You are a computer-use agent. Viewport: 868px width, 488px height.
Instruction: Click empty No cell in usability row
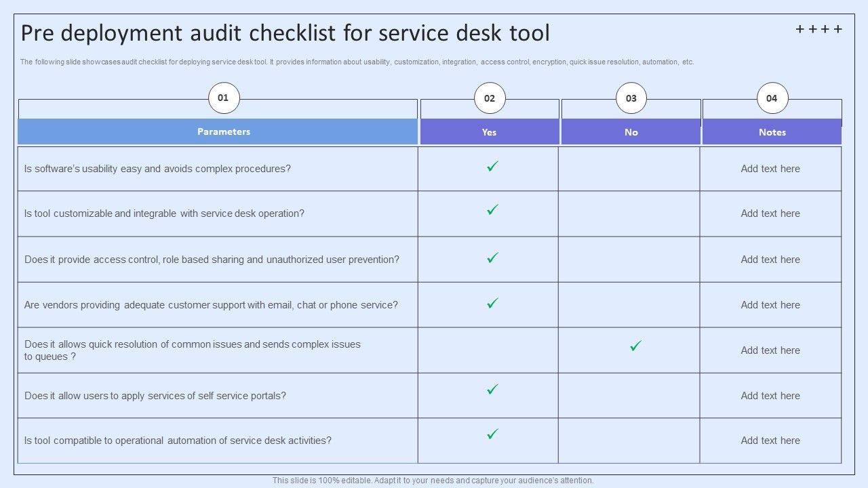click(629, 169)
